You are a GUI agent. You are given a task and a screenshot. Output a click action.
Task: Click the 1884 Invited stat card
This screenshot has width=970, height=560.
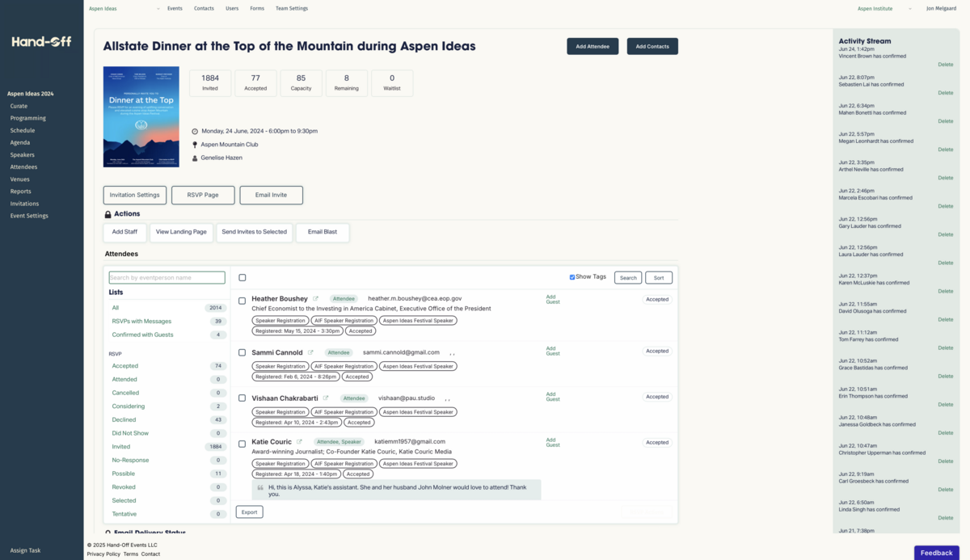(x=210, y=83)
